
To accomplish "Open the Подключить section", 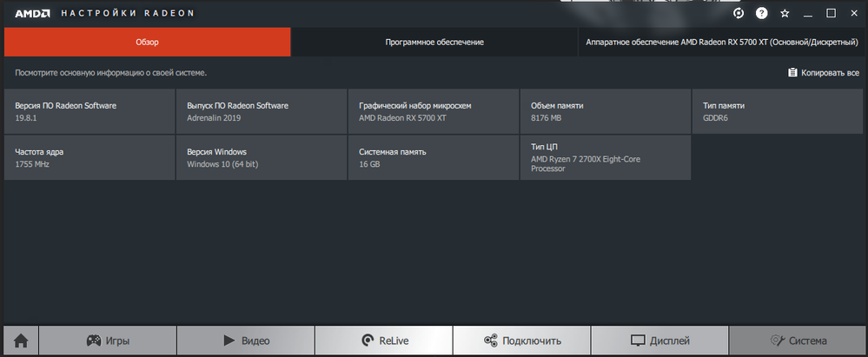I will (522, 340).
